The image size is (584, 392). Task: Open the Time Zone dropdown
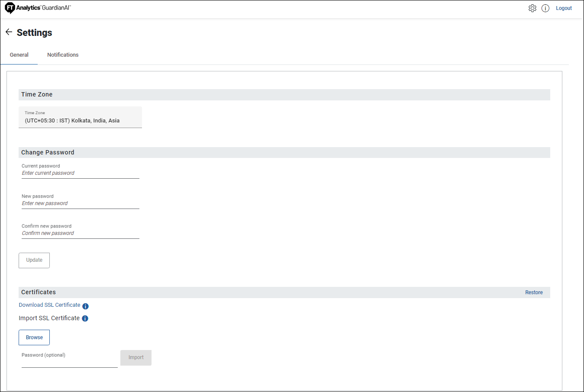coord(80,117)
